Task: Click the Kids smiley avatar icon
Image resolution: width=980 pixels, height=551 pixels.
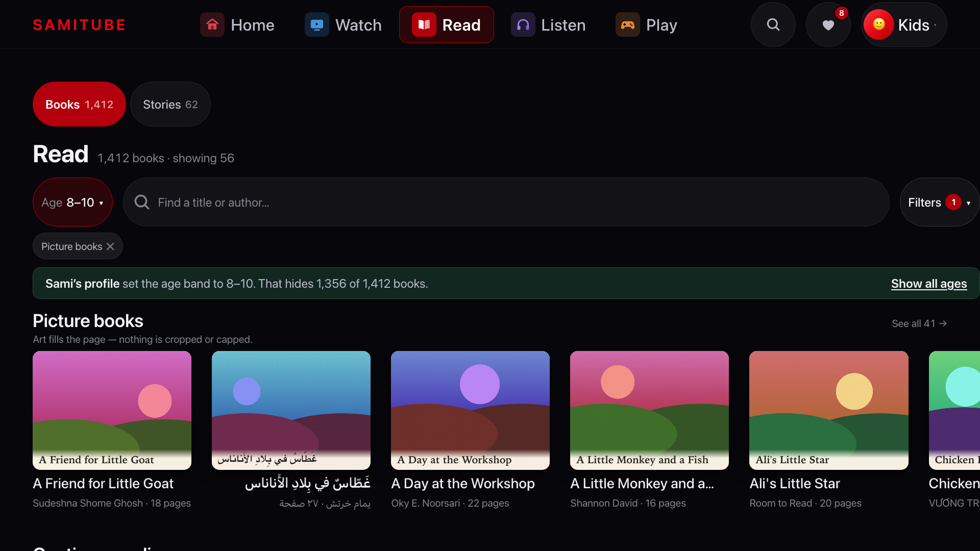Action: [x=879, y=24]
